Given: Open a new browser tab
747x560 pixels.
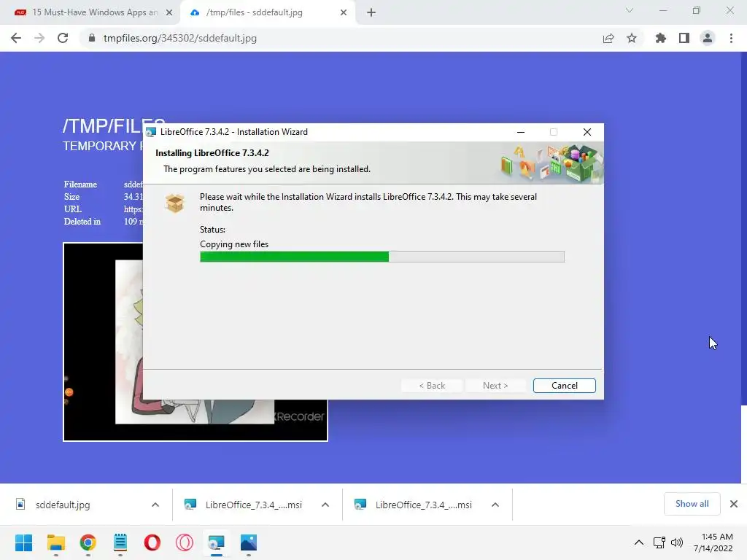Looking at the screenshot, I should coord(371,12).
